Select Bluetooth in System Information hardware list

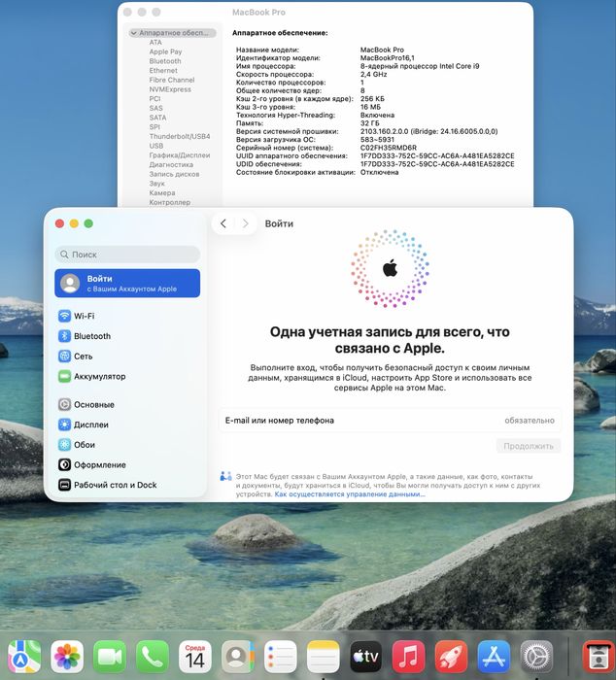click(x=165, y=61)
